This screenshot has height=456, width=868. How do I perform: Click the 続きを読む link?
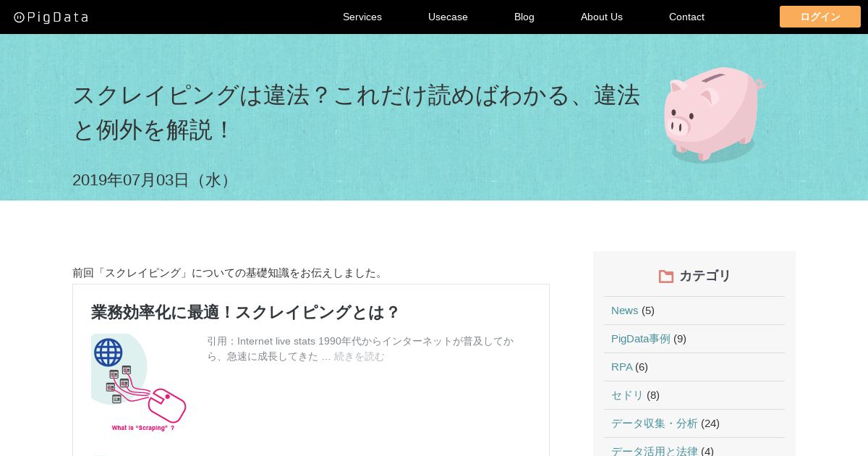(x=359, y=356)
